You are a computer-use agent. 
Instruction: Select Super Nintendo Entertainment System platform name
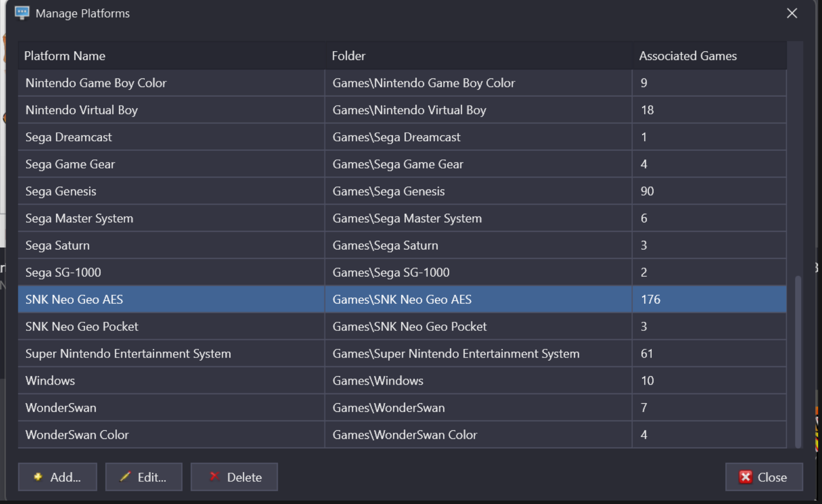tap(172, 353)
